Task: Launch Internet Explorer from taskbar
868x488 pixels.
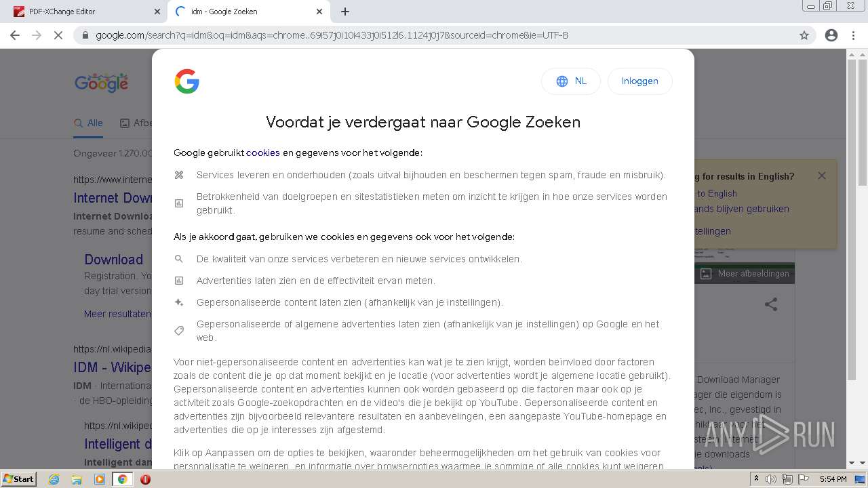Action: click(54, 479)
